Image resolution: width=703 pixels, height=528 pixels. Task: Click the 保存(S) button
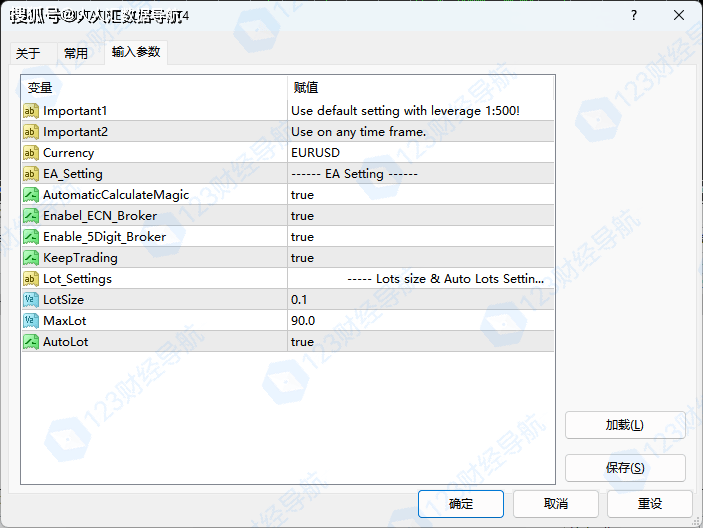[625, 468]
